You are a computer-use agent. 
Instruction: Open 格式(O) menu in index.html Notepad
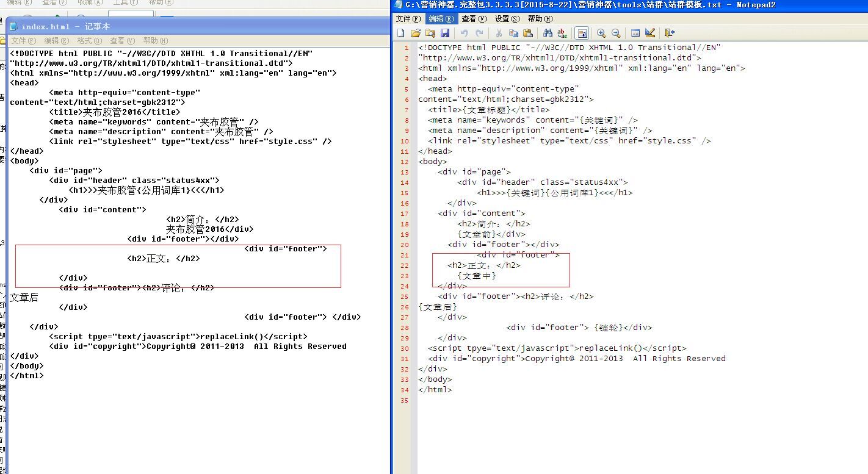[x=89, y=41]
